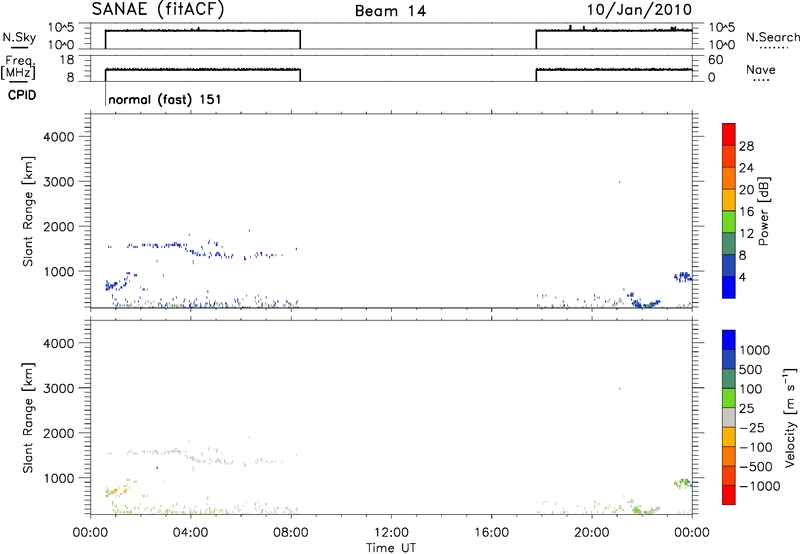The width and height of the screenshot is (800, 554).
Task: Click the "12:00" time tick label
Action: tap(391, 533)
